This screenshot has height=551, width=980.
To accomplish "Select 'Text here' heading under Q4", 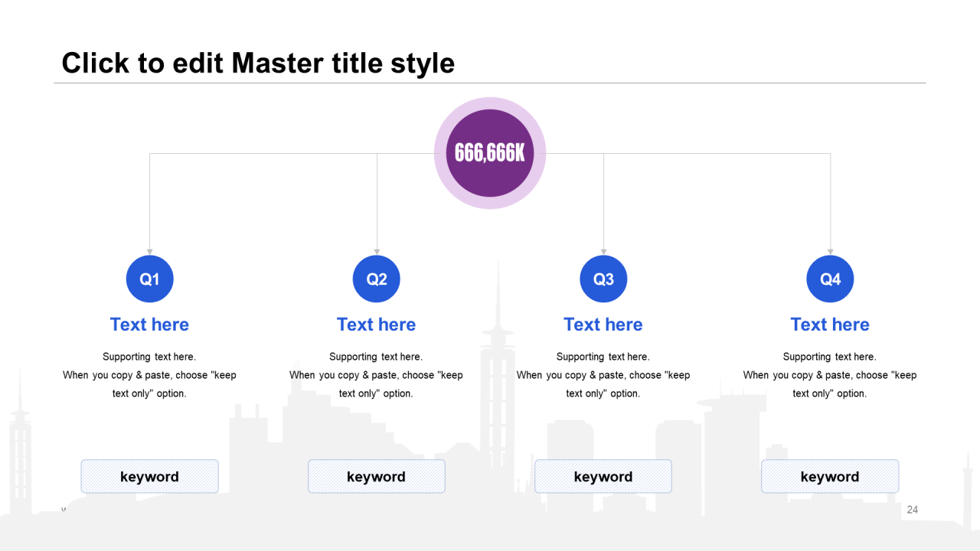I will coord(830,324).
